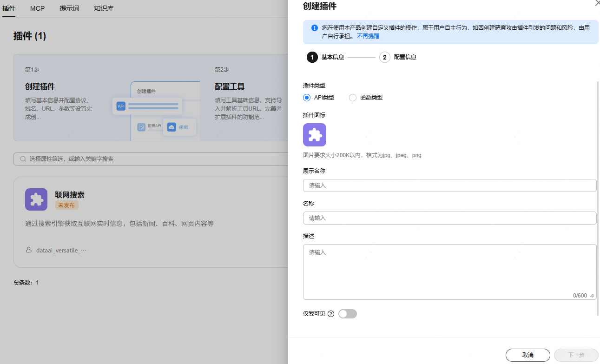
Task: Click inside the 描述 text area
Action: (449, 272)
